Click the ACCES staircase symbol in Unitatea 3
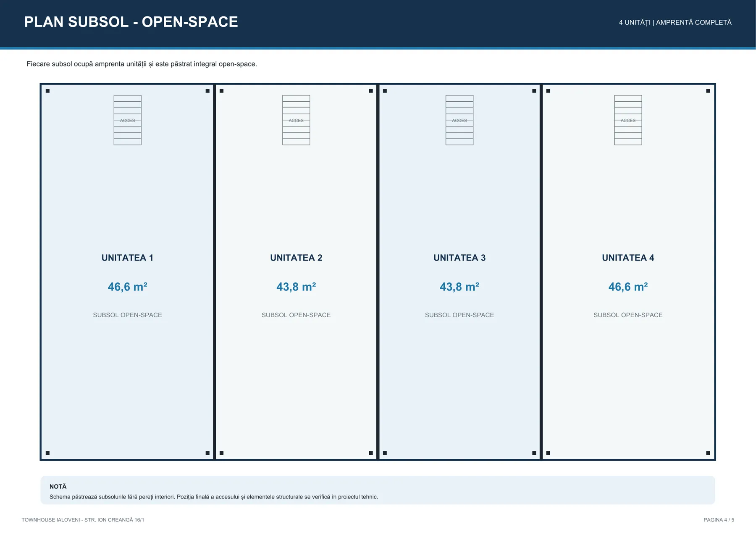756x535 pixels. coord(459,120)
